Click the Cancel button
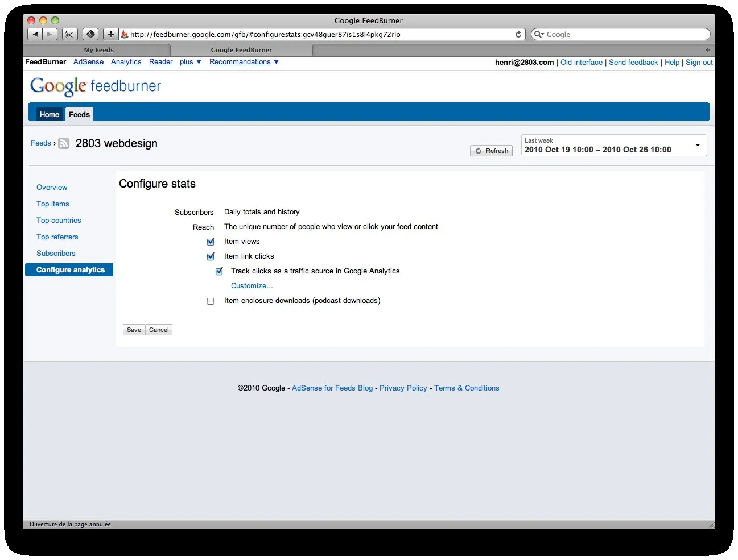This screenshot has width=738, height=560. (x=159, y=330)
